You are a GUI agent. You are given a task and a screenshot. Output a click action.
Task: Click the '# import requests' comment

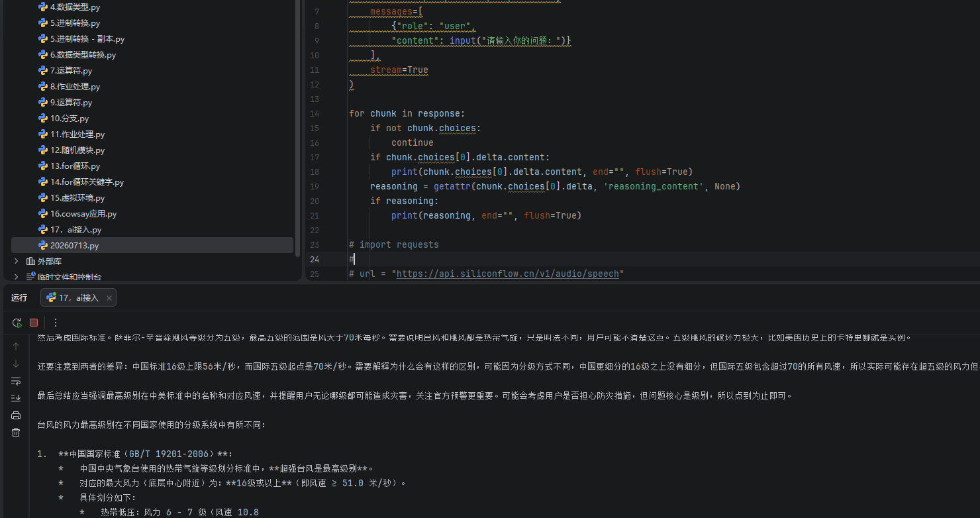coord(394,244)
